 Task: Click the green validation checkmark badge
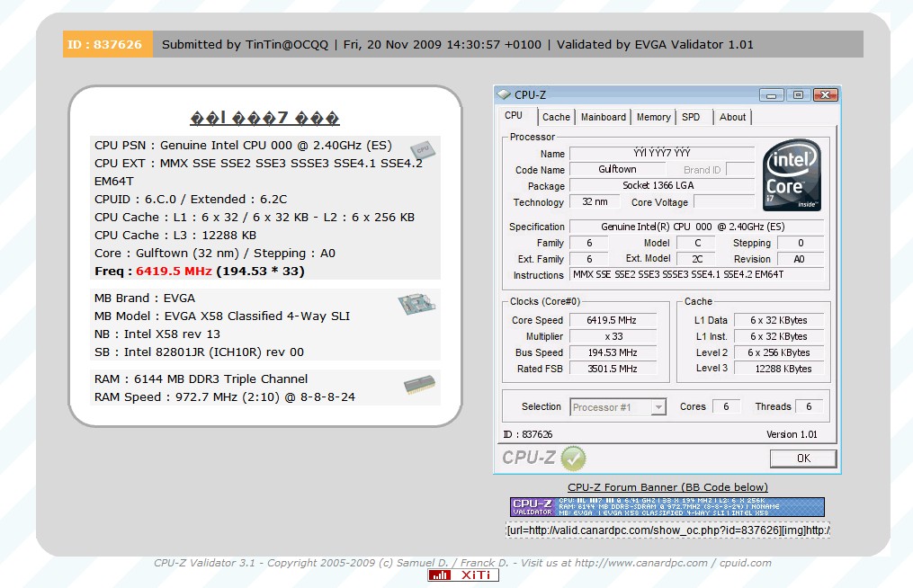pyautogui.click(x=573, y=459)
